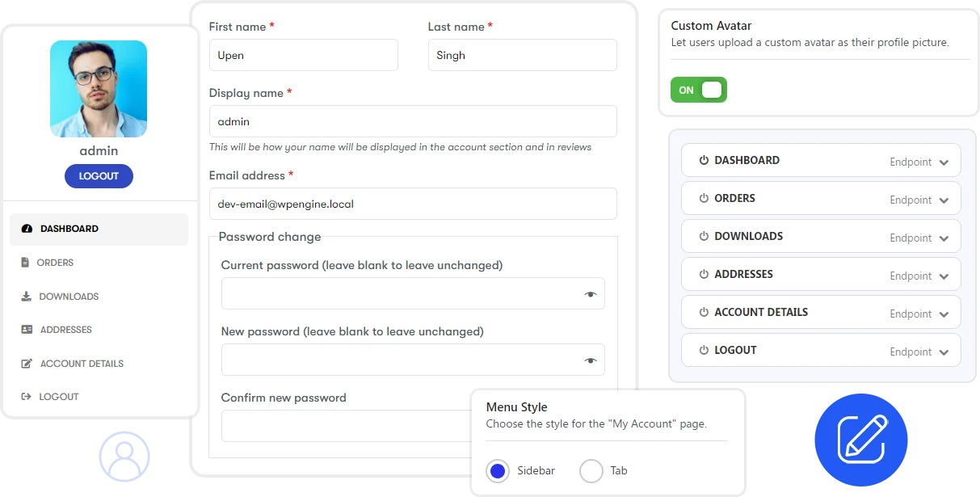Show the current password via eye icon

(591, 294)
